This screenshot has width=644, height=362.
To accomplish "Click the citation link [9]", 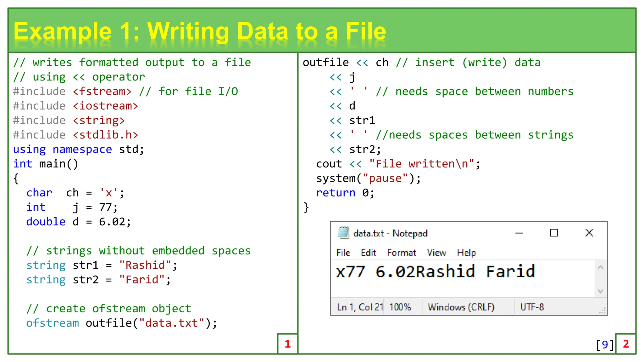I will coord(605,344).
